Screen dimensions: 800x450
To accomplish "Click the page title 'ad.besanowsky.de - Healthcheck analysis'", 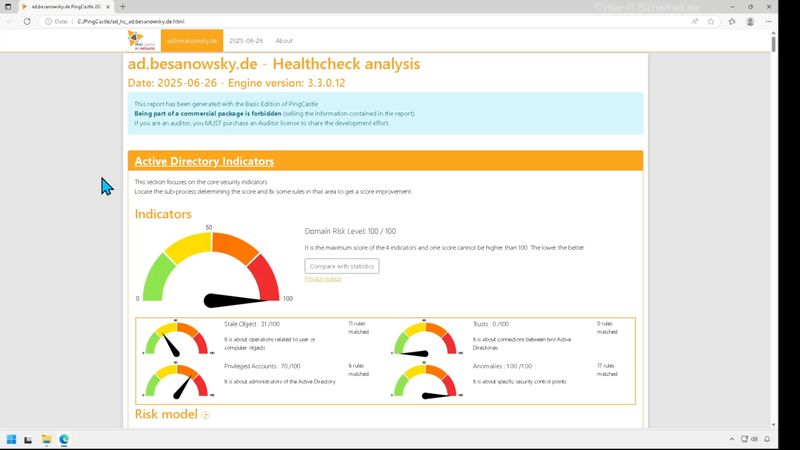I will coord(273,64).
